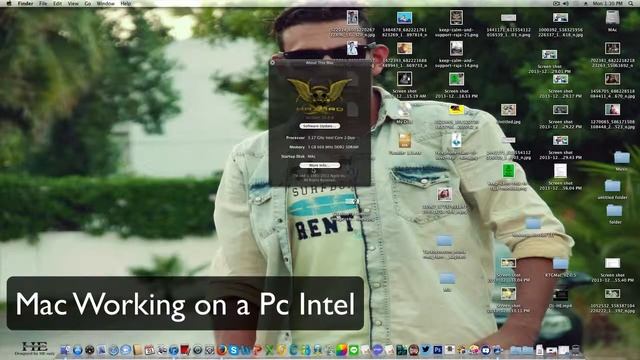
Task: Open the File menu
Action: [x=43, y=3]
